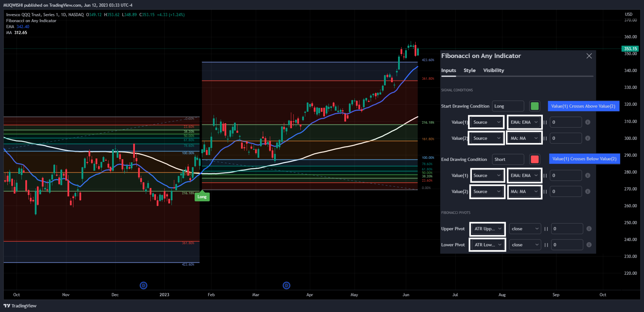Open Start condition Value(1) EMA: EMA dropdown
The image size is (644, 312).
point(524,122)
